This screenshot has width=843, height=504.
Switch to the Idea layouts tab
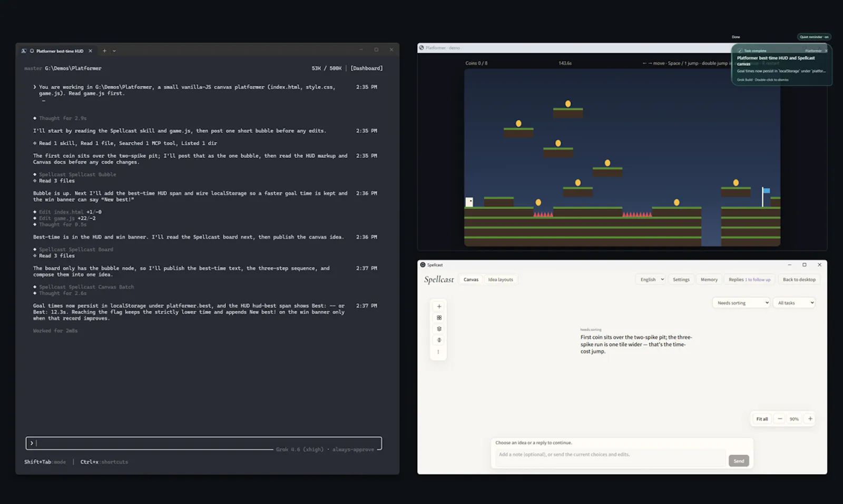coord(501,280)
